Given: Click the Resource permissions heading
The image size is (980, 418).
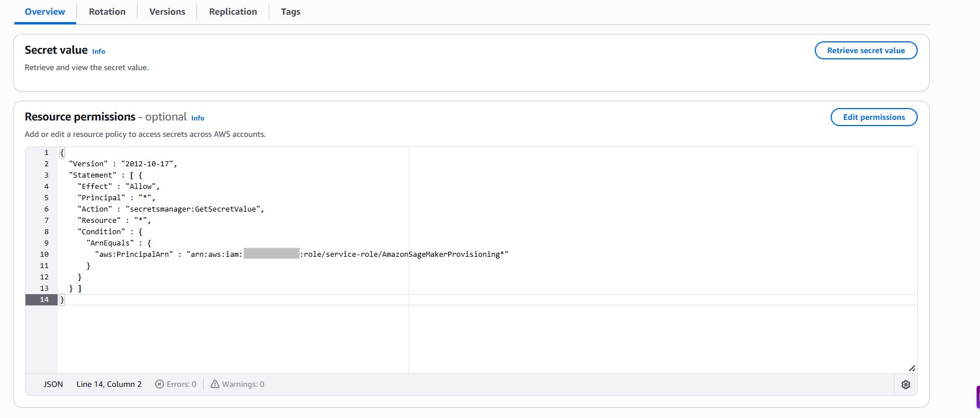Looking at the screenshot, I should pos(80,117).
